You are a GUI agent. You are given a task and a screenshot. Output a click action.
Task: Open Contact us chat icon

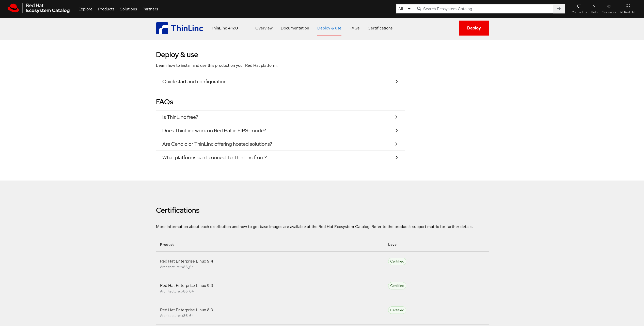[579, 6]
